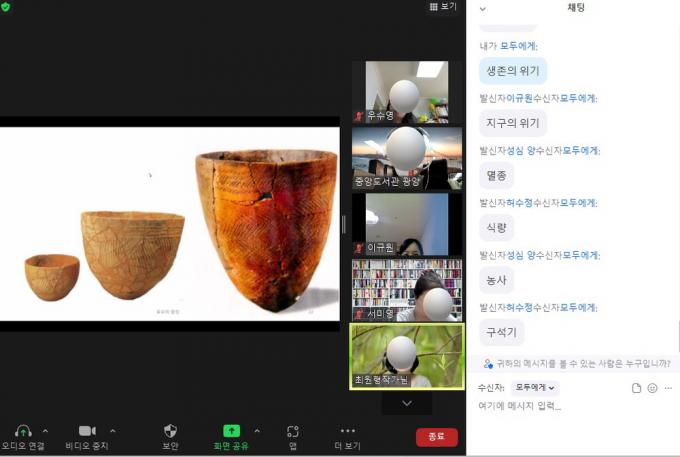Click the green encryption shield icon
Image resolution: width=680 pixels, height=457 pixels.
8,7
